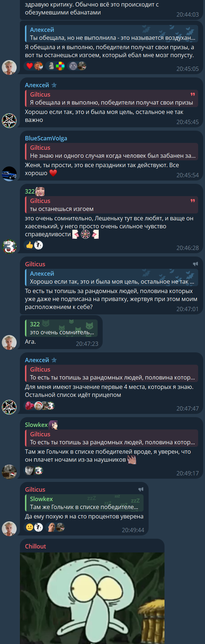Screen dimensions: 205x644
Task: Open quoted 322 reply 'это очень сомнитель...'
Action: tap(61, 328)
